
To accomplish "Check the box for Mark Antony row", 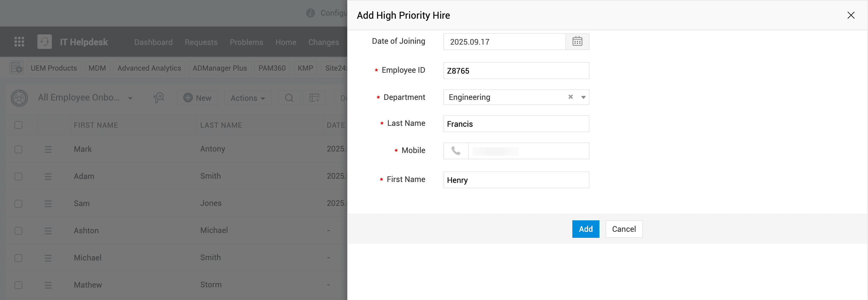I will [18, 149].
